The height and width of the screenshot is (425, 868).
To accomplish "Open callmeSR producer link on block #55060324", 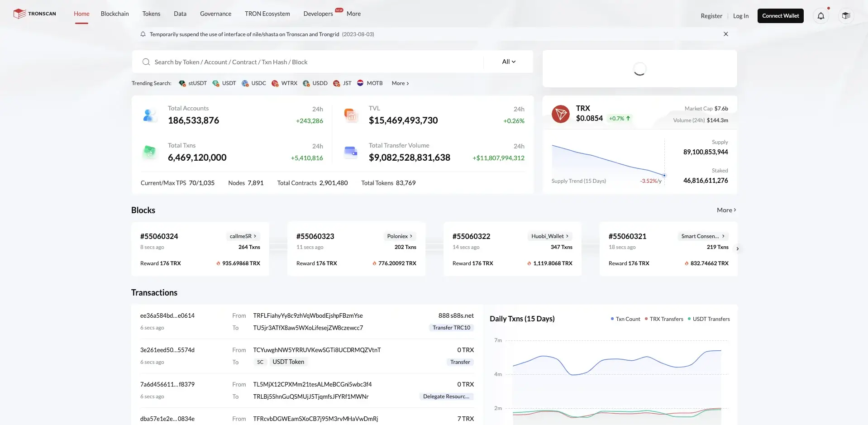I will [243, 236].
